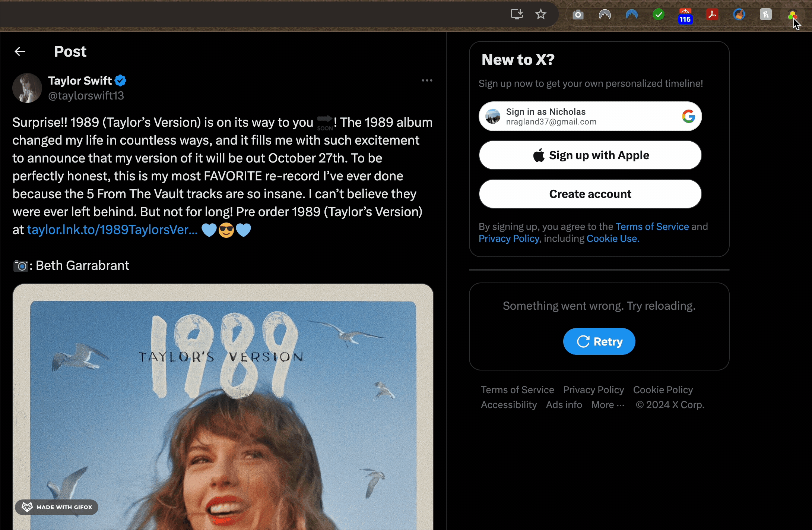Open Ads info footer link
812x530 pixels.
click(x=564, y=405)
